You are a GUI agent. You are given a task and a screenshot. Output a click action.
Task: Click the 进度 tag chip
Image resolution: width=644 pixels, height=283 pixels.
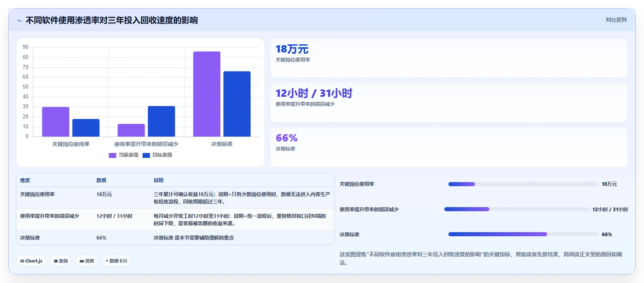(x=87, y=261)
